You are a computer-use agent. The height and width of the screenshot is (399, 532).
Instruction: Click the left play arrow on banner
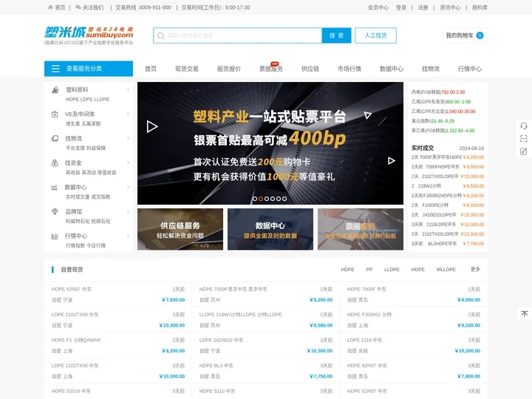click(152, 126)
